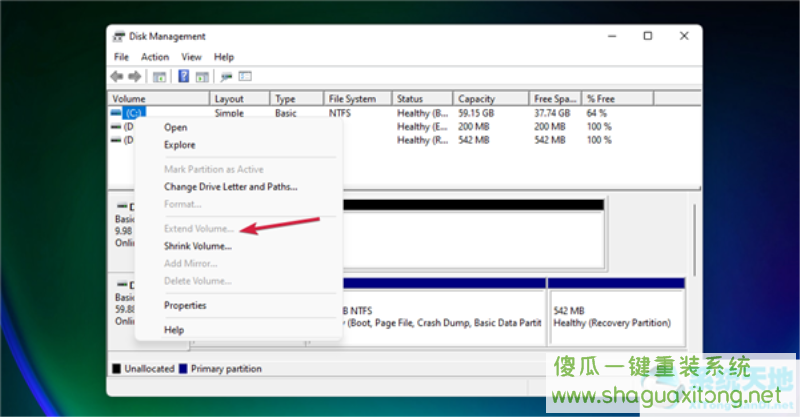This screenshot has width=800, height=417.
Task: Click the blue Primary partition legend swatch
Action: pos(183,369)
